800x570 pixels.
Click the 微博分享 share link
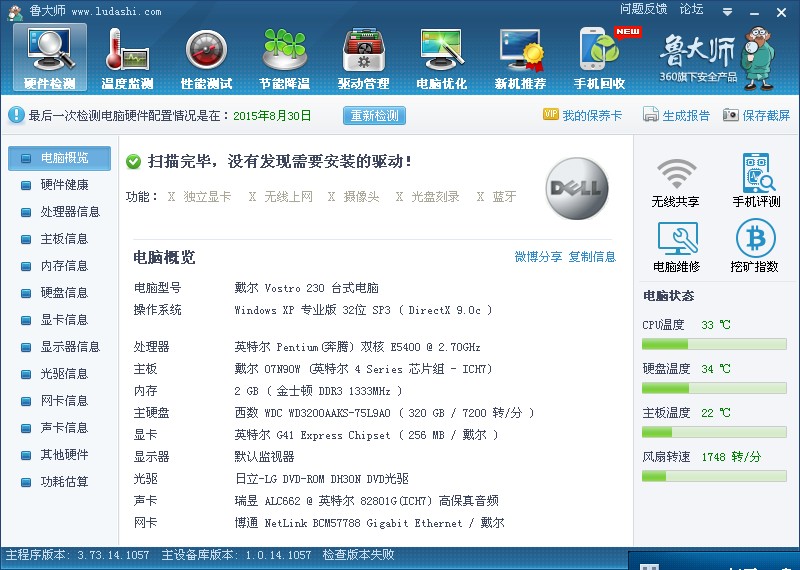538,257
